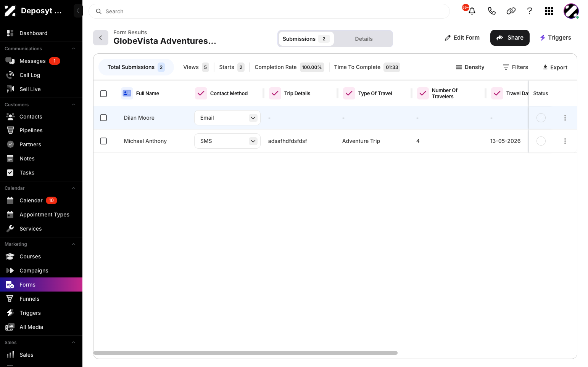
Task: Click the Share button
Action: [x=510, y=38]
